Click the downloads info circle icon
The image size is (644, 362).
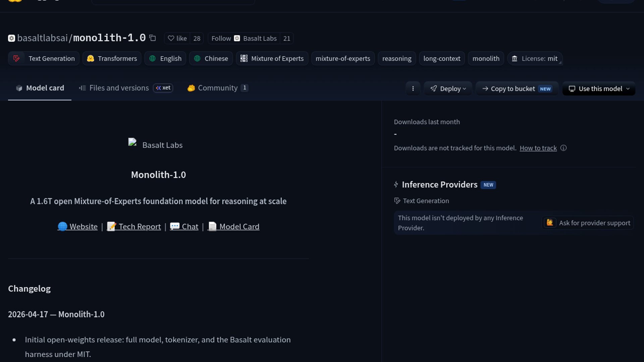563,148
